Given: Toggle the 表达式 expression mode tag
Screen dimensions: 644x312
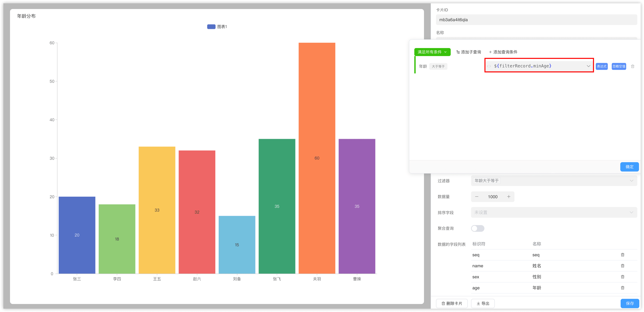Looking at the screenshot, I should pos(601,66).
